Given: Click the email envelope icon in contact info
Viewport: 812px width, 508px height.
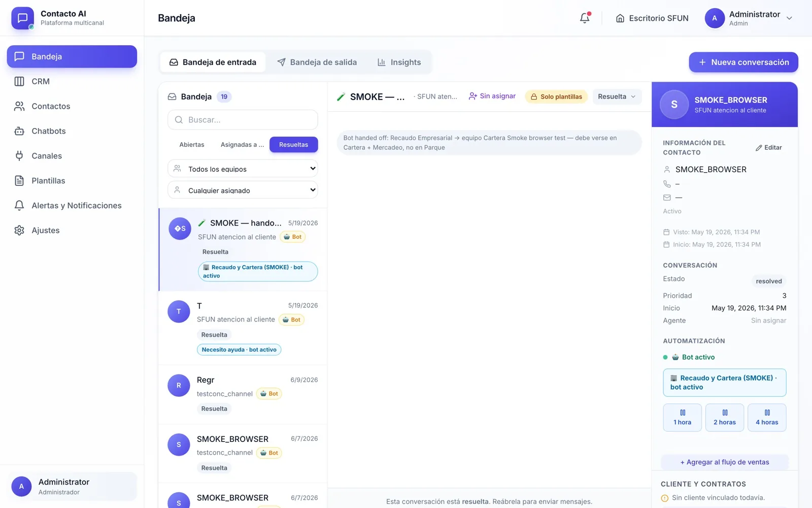Looking at the screenshot, I should pyautogui.click(x=667, y=198).
